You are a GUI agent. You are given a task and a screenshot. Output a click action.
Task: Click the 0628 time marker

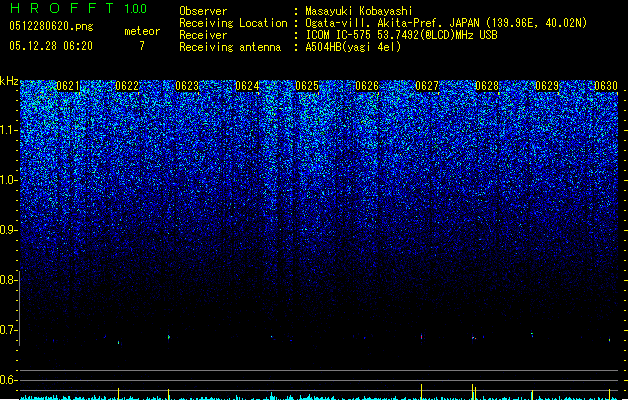[487, 86]
